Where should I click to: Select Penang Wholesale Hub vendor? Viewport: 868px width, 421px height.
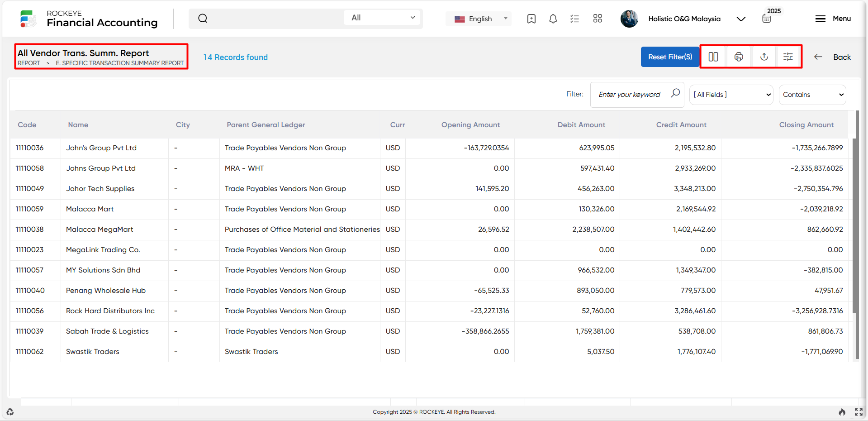tap(106, 291)
